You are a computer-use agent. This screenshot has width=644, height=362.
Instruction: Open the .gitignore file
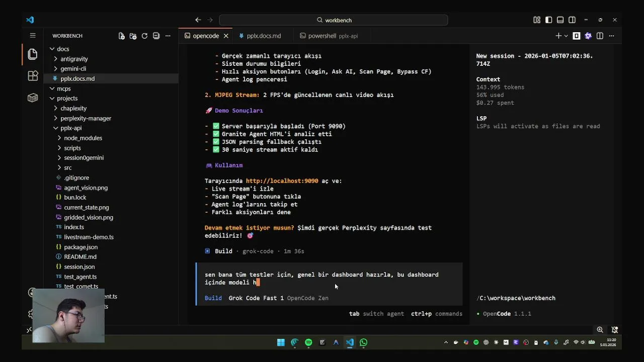[x=111, y=177]
